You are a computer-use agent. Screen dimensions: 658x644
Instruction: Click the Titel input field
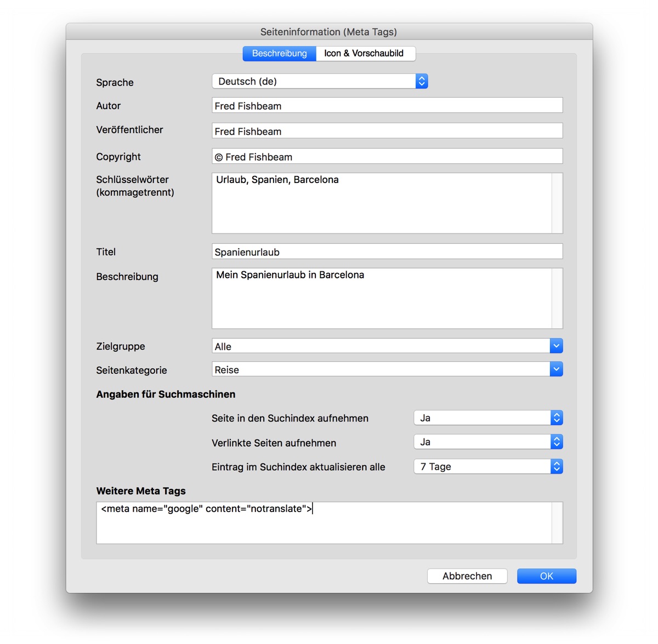coord(387,252)
